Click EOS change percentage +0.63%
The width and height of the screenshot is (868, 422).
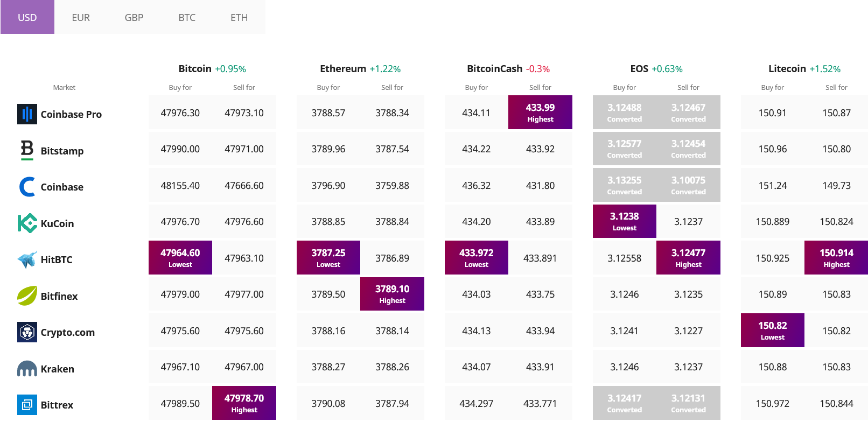667,69
